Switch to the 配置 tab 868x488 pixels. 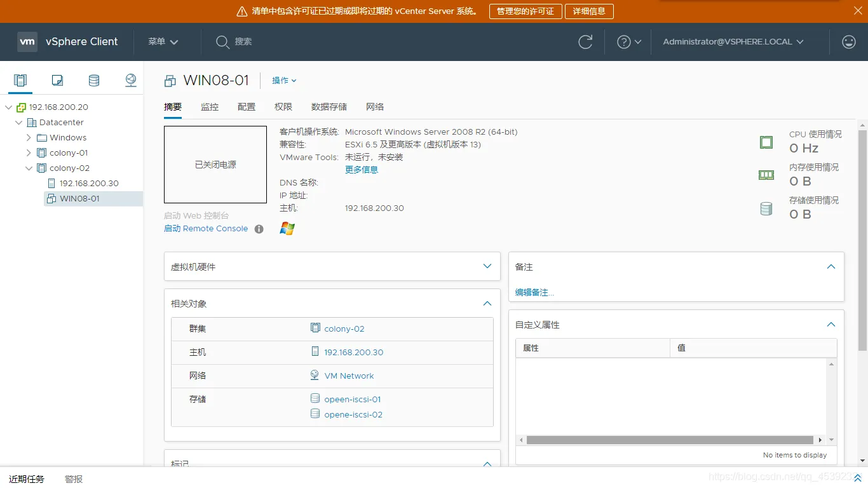247,107
